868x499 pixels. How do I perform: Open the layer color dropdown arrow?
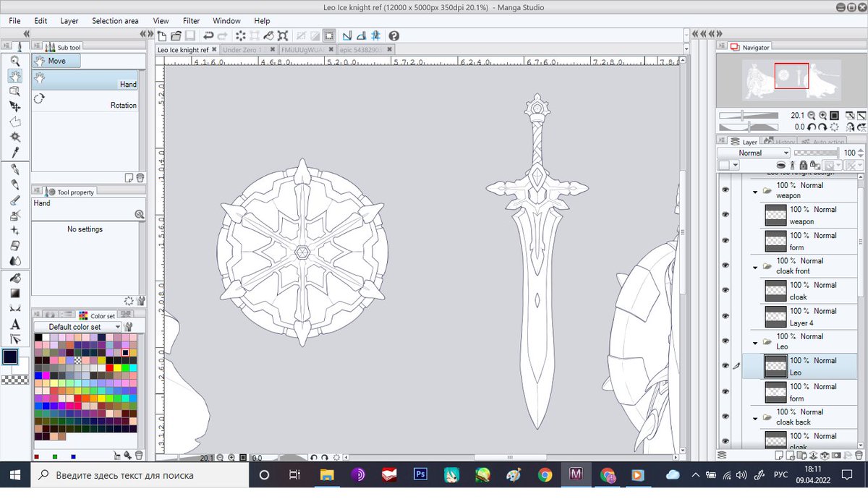tap(736, 166)
